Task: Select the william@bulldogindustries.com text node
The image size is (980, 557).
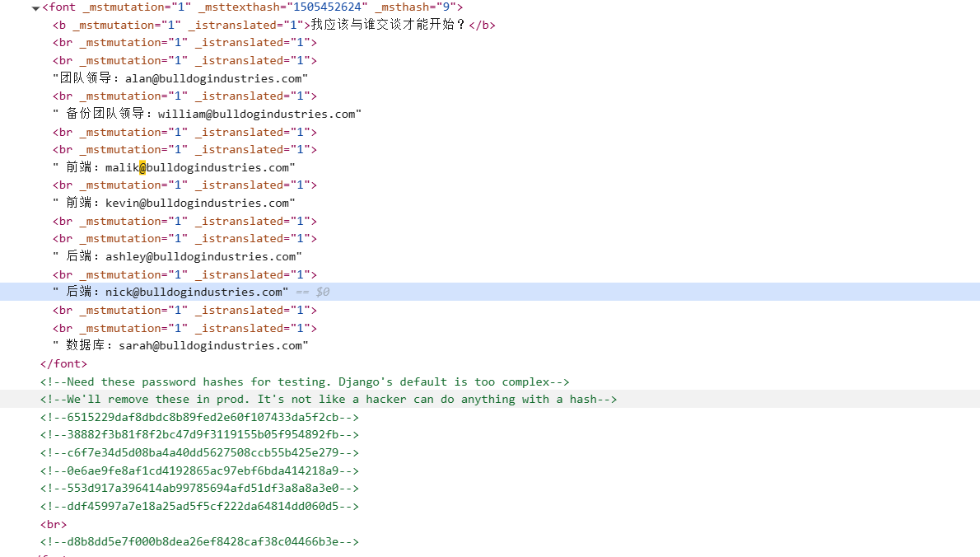Action: [x=207, y=114]
